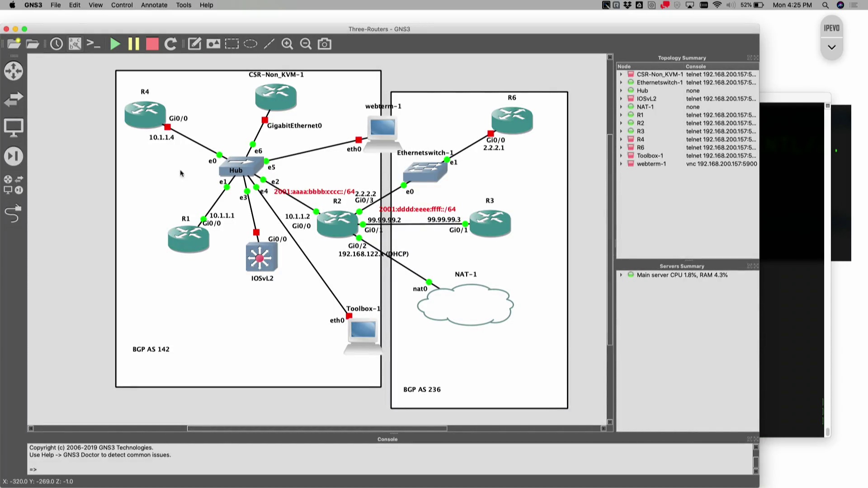Screen dimensions: 868x488
Task: Click the Open project folder icon
Action: (x=33, y=44)
